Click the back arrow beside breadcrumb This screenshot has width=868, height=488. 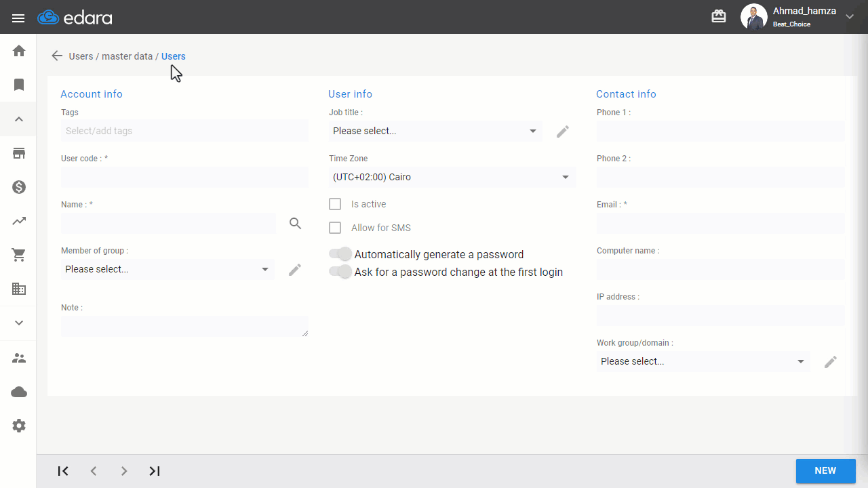[57, 56]
